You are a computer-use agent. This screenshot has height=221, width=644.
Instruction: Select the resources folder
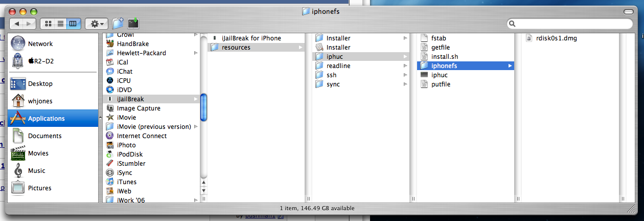[257, 48]
